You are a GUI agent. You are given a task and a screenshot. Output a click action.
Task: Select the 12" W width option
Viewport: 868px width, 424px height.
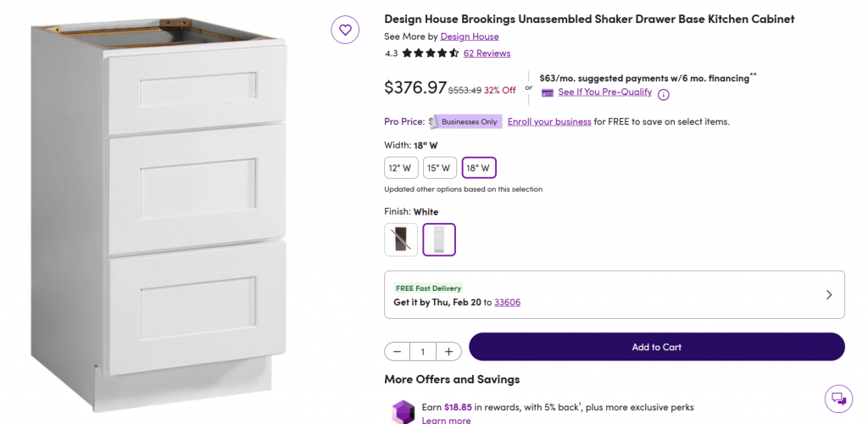point(400,168)
